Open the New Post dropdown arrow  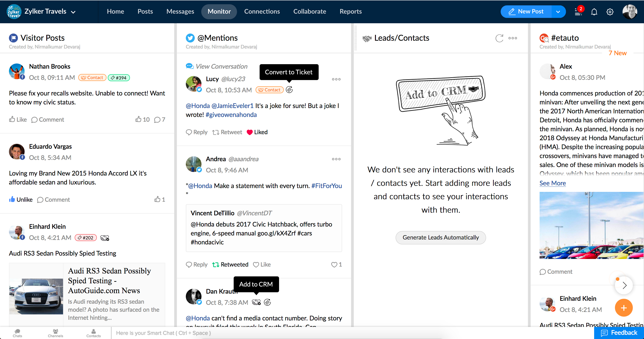pos(558,12)
